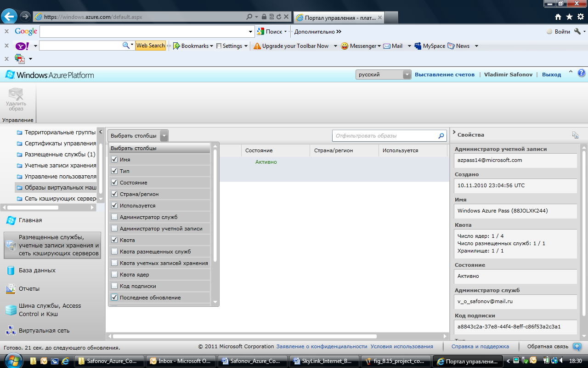588x368 pixels.
Task: Select Сертификаты управления tree item
Action: pyautogui.click(x=60, y=143)
